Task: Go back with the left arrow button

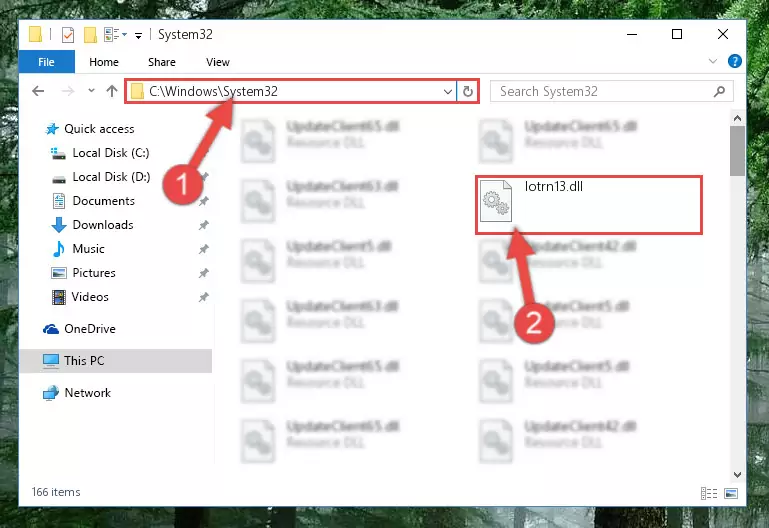Action: coord(38,91)
